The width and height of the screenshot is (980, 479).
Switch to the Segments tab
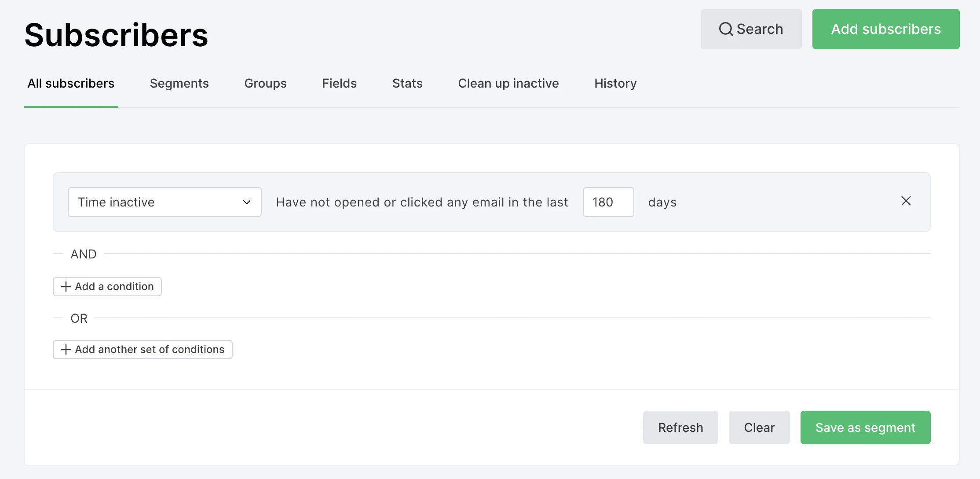coord(179,83)
